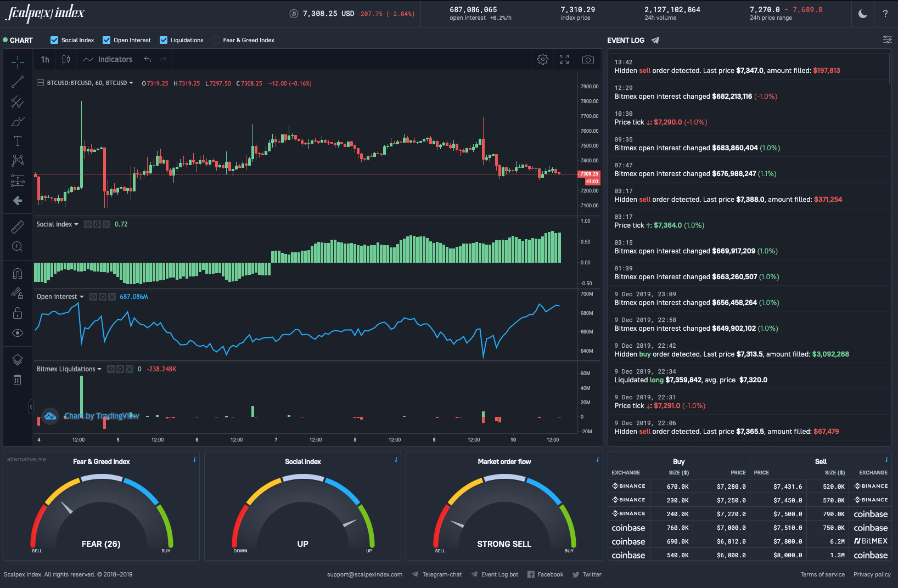
Task: Enable the Fear & Greed Index checkbox
Action: pyautogui.click(x=216, y=40)
